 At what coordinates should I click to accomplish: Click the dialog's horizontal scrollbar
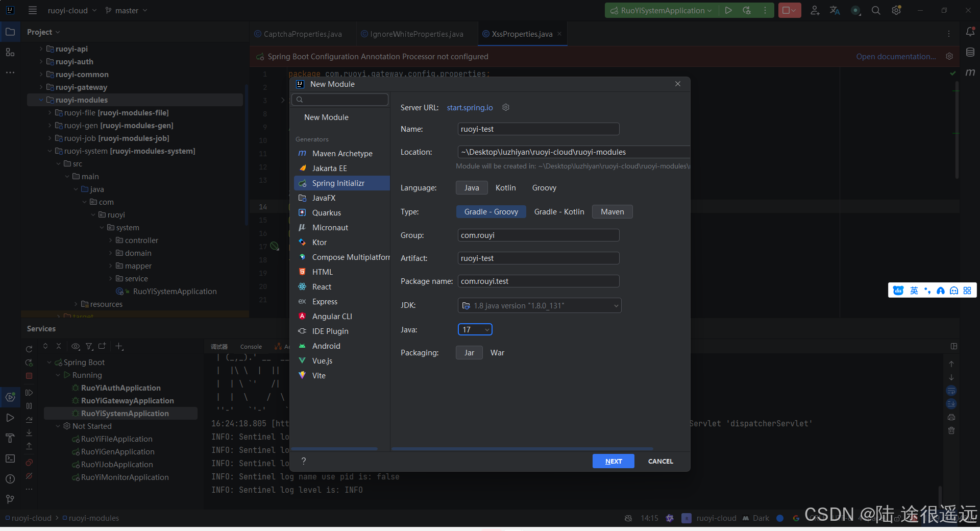(x=522, y=449)
